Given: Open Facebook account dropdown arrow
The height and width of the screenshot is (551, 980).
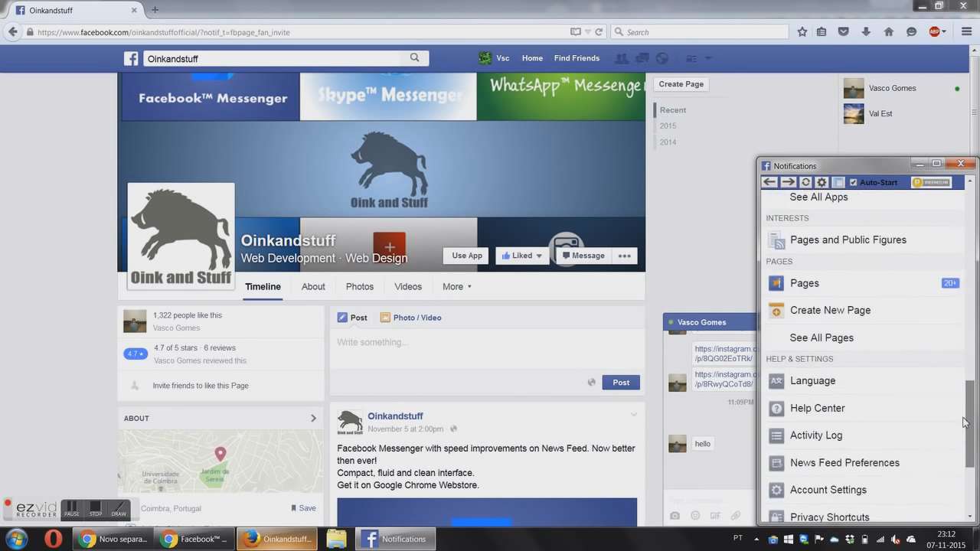Looking at the screenshot, I should tap(708, 58).
